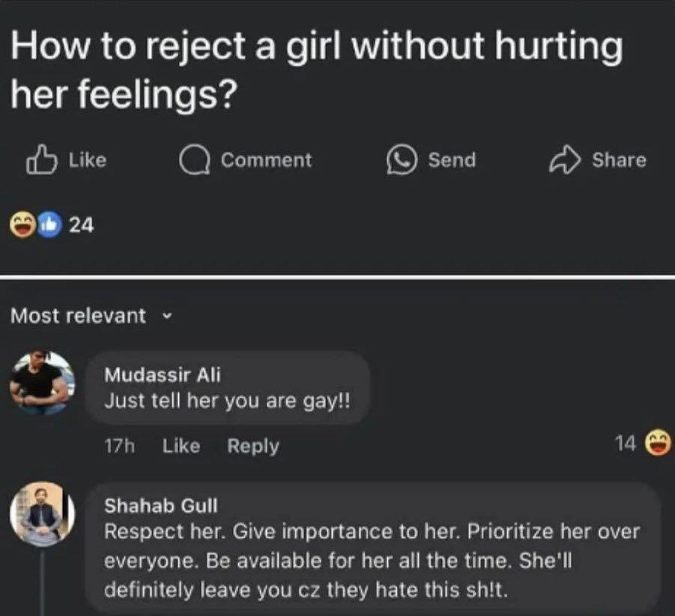Viewport: 675px width, 616px height.
Task: Open the post's 24 reactions count
Action: pos(82,225)
